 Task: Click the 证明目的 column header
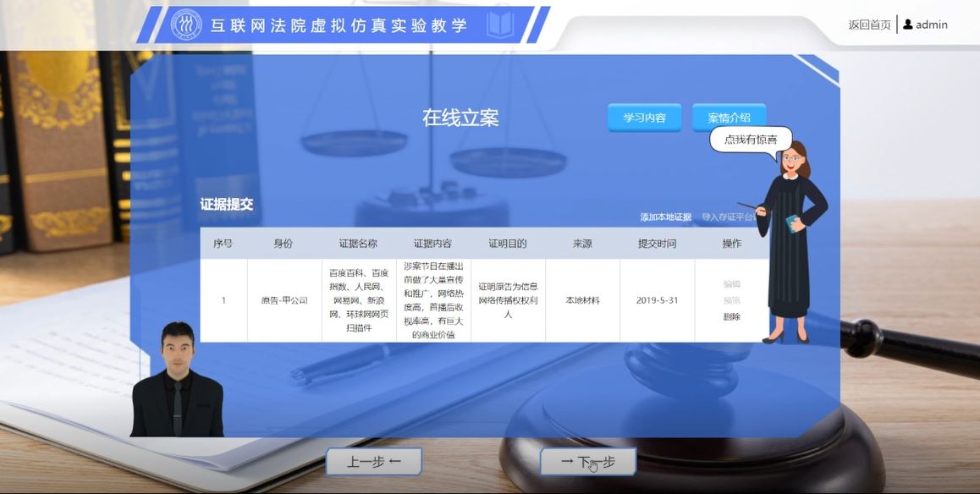click(508, 244)
